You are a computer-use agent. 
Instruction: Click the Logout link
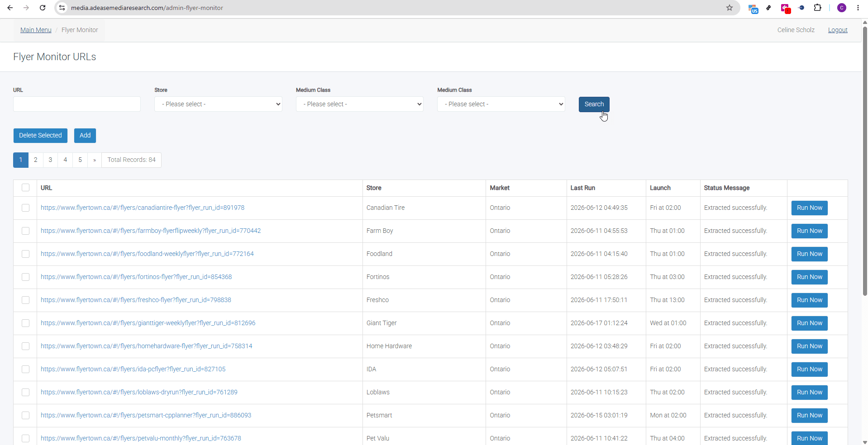[x=838, y=30]
